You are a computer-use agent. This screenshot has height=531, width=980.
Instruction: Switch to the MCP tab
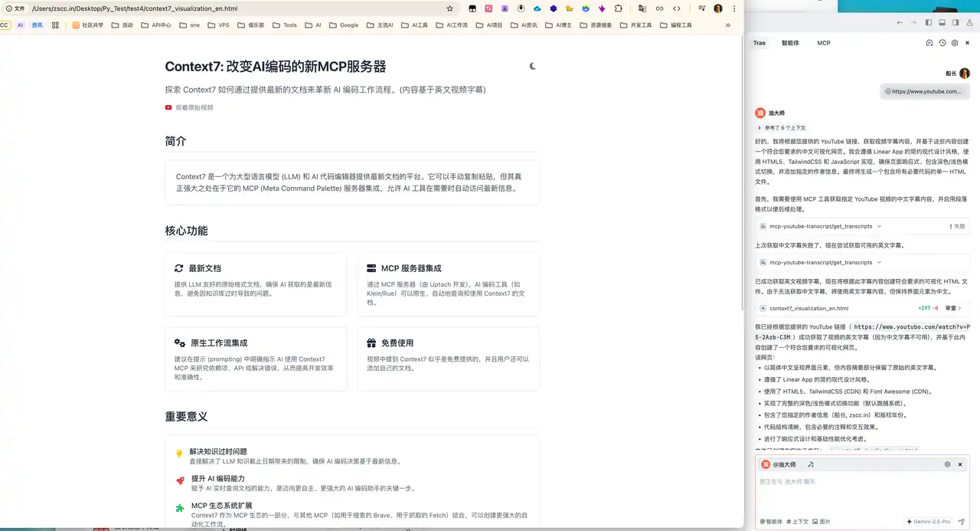(824, 43)
